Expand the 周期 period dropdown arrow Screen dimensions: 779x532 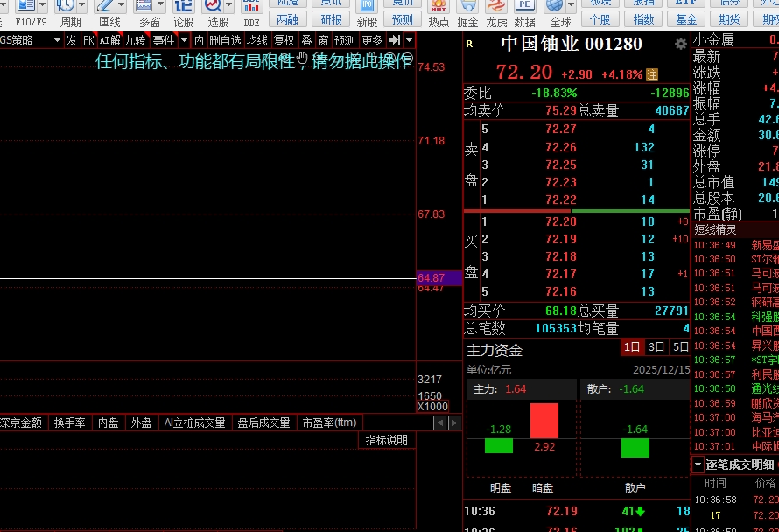coord(82,5)
